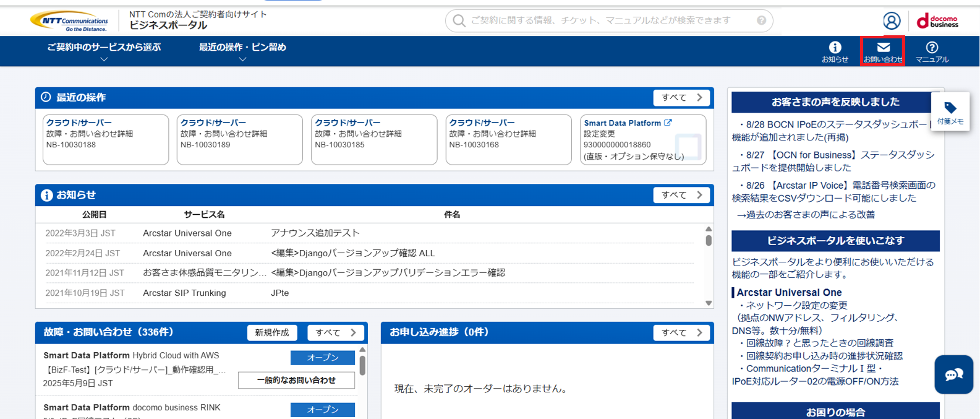The width and height of the screenshot is (980, 419).
Task: Click the NTT Communications logo
Action: click(69, 20)
